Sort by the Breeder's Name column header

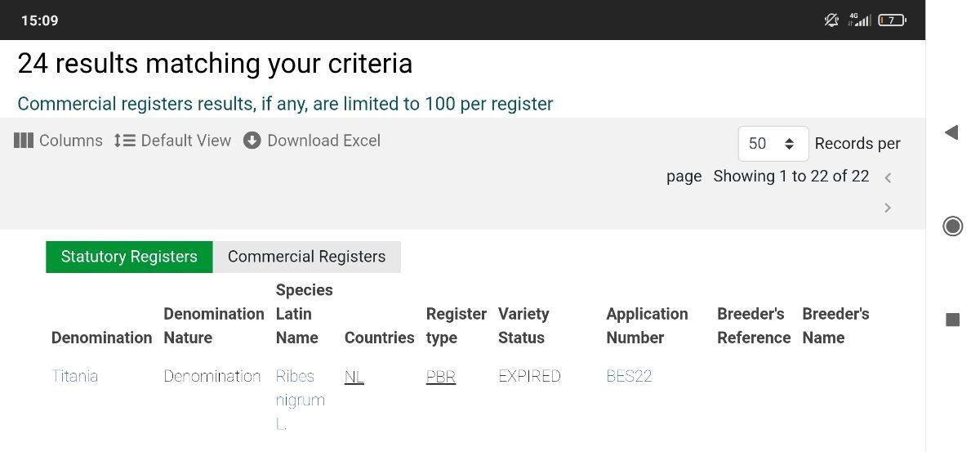(835, 325)
